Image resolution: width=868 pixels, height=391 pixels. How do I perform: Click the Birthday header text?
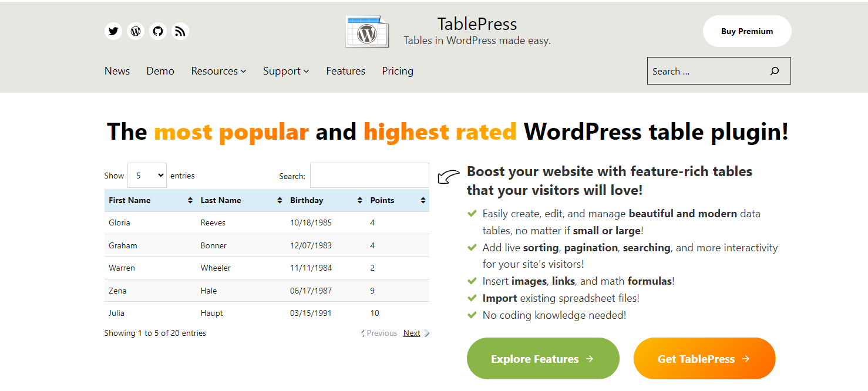tap(307, 200)
